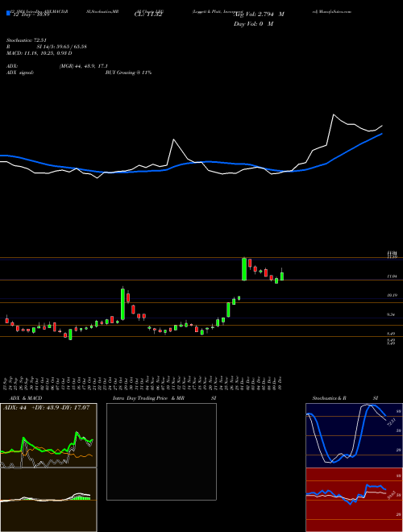Click the ADX indicator chart with green line
This screenshot has height=532, width=403.
48,435
